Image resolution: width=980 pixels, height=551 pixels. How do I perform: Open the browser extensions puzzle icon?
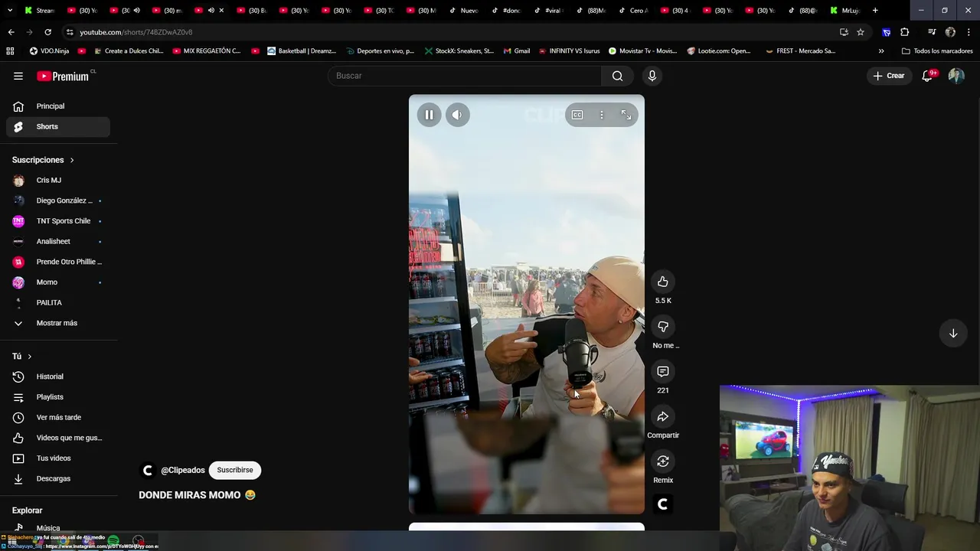point(905,32)
